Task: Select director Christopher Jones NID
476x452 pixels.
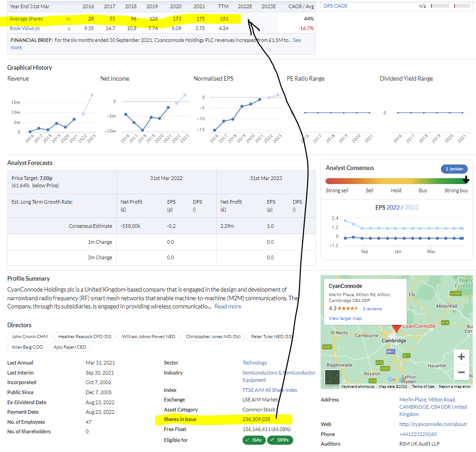Action: (213, 336)
